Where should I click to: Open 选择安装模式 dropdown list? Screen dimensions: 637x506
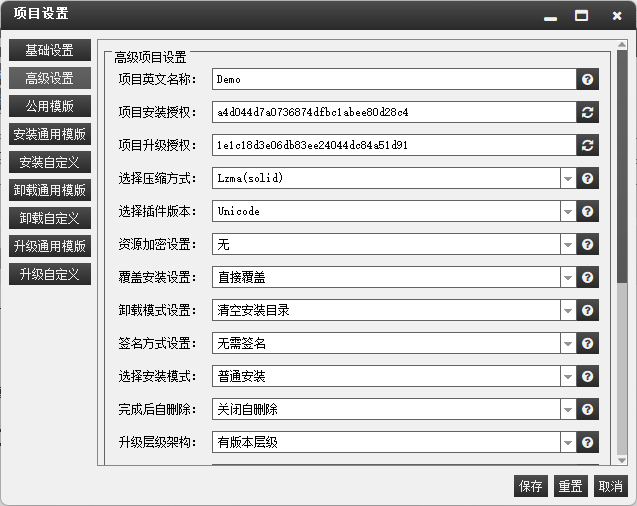tap(568, 377)
